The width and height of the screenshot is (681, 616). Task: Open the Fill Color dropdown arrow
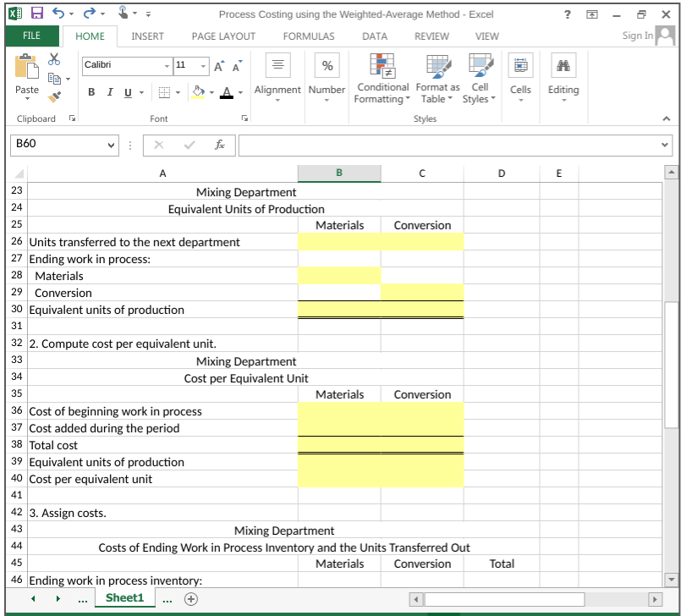click(212, 93)
